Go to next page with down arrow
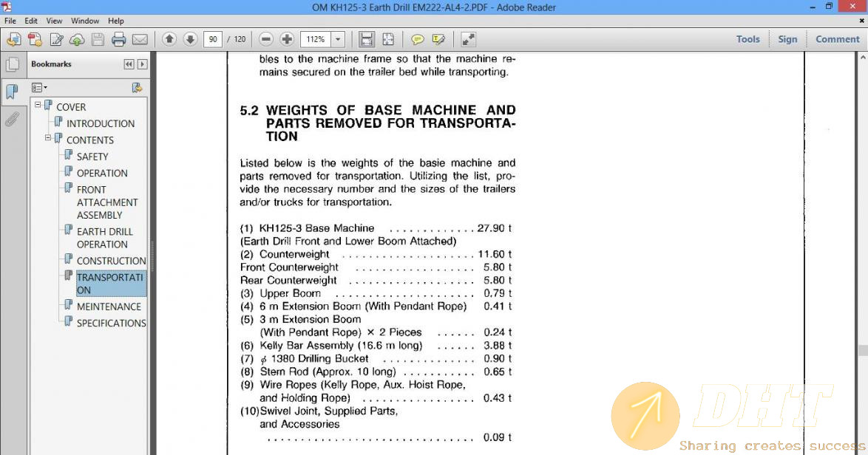Image resolution: width=868 pixels, height=455 pixels. 190,39
